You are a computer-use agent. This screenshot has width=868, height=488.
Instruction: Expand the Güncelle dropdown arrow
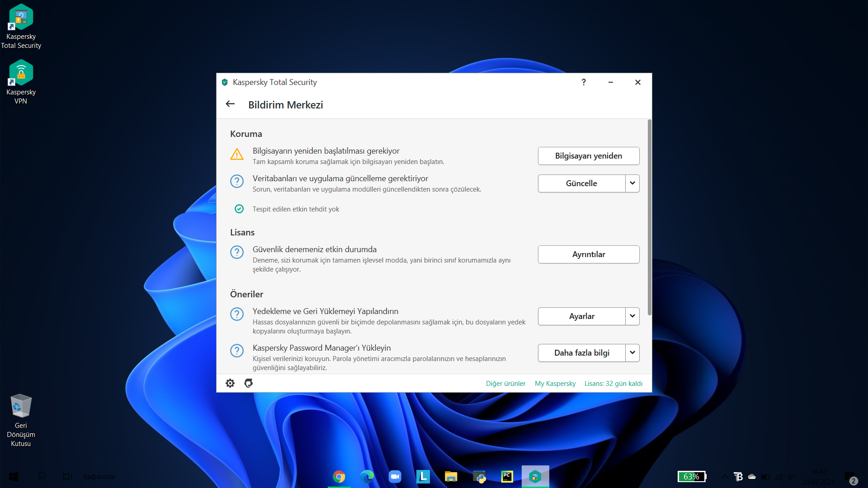(x=632, y=183)
